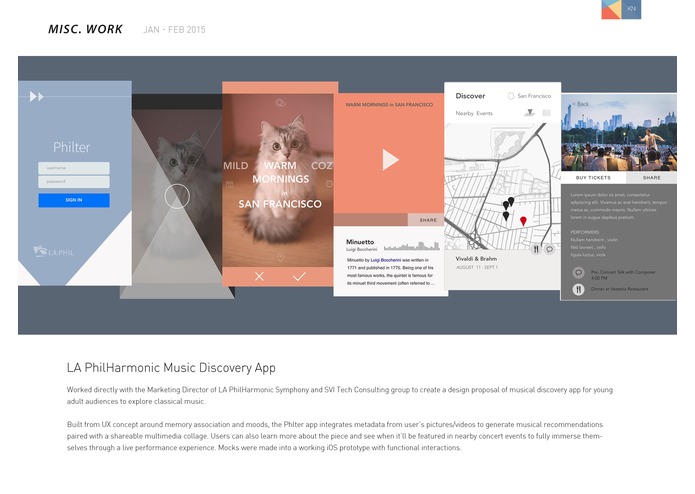Image resolution: width=695 pixels, height=494 pixels.
Task: Click the fork icon beside Dinner at Vezzetia Restaurant
Action: (578, 289)
